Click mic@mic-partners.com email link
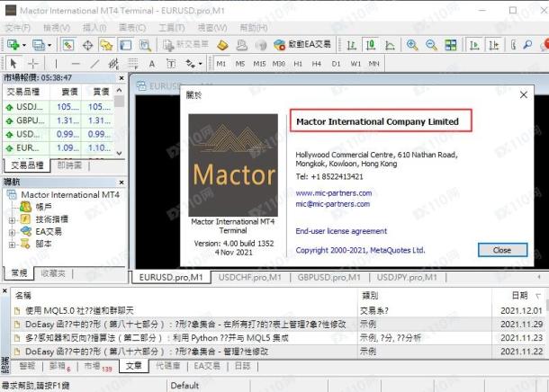This screenshot has height=392, width=549. (333, 204)
